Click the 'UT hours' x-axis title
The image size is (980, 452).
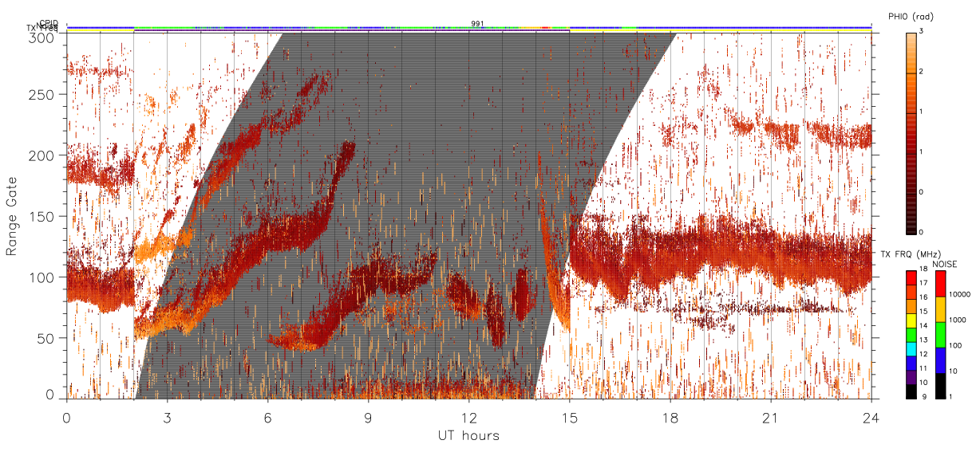(468, 435)
